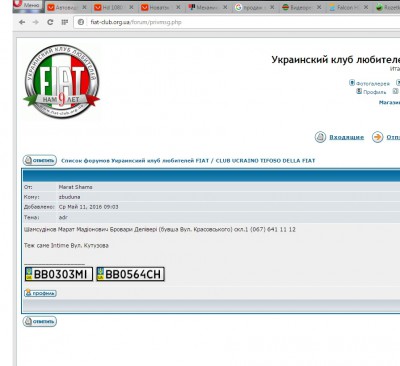Open the Входящие inbox icon

(x=320, y=137)
